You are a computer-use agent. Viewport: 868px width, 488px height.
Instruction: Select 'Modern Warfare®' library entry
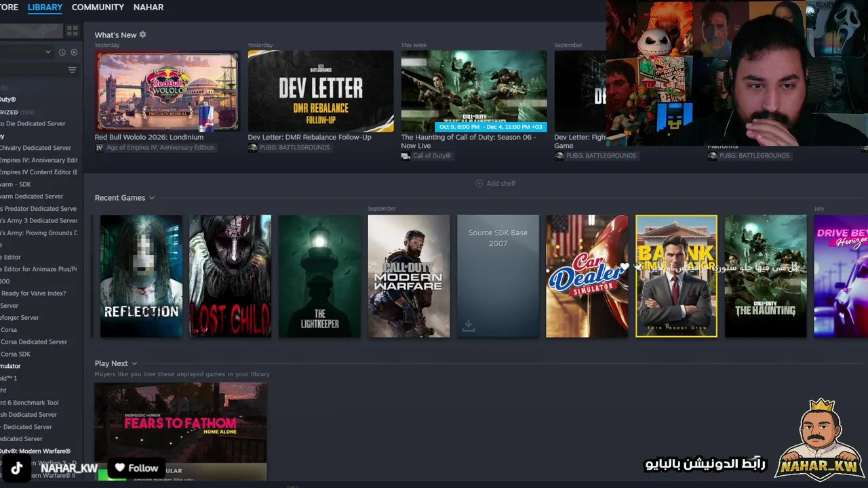(35, 451)
